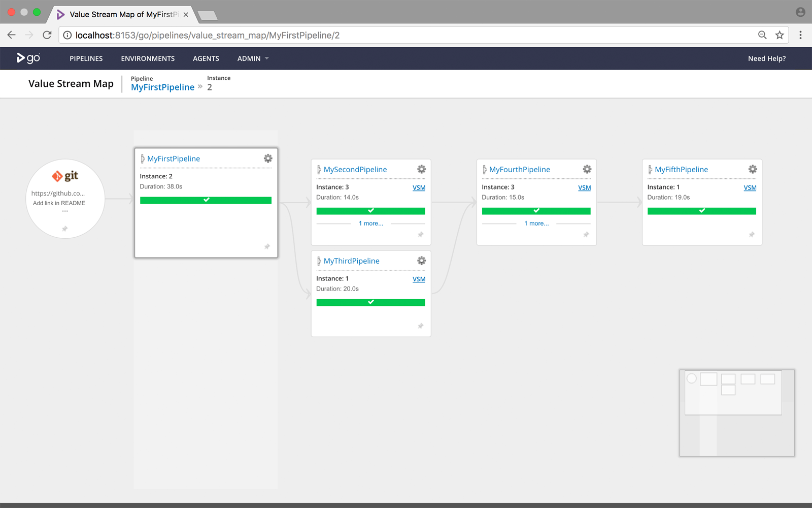Click 'Duration: 20.0s' text
The image size is (812, 508).
point(337,289)
